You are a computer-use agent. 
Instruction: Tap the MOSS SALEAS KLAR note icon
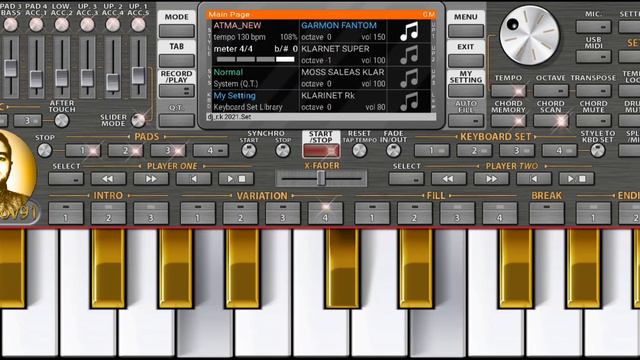pos(409,78)
